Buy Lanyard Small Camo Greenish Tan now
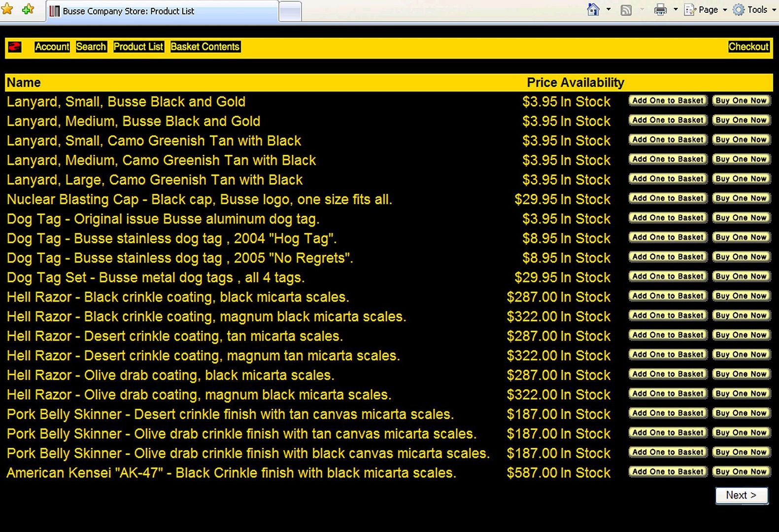This screenshot has height=532, width=779. (741, 140)
